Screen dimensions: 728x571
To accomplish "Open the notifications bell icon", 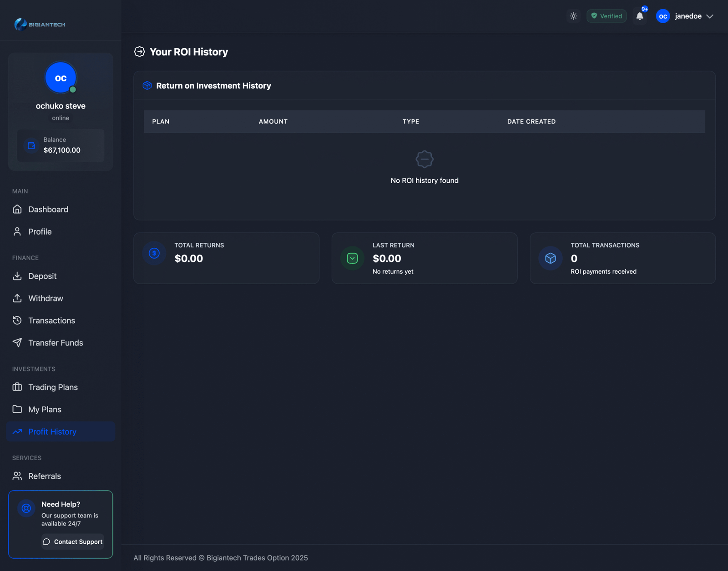I will pyautogui.click(x=640, y=16).
